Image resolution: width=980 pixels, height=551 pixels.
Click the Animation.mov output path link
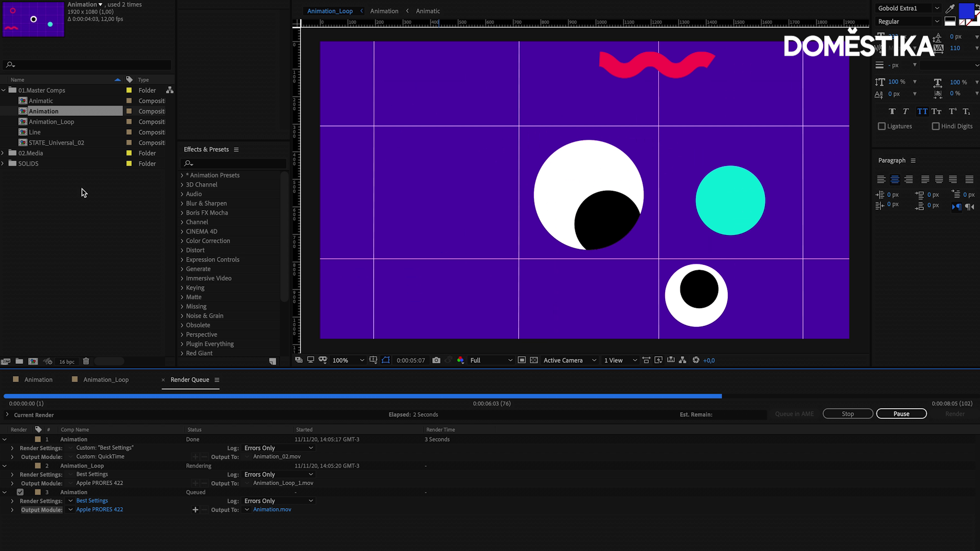click(x=272, y=510)
